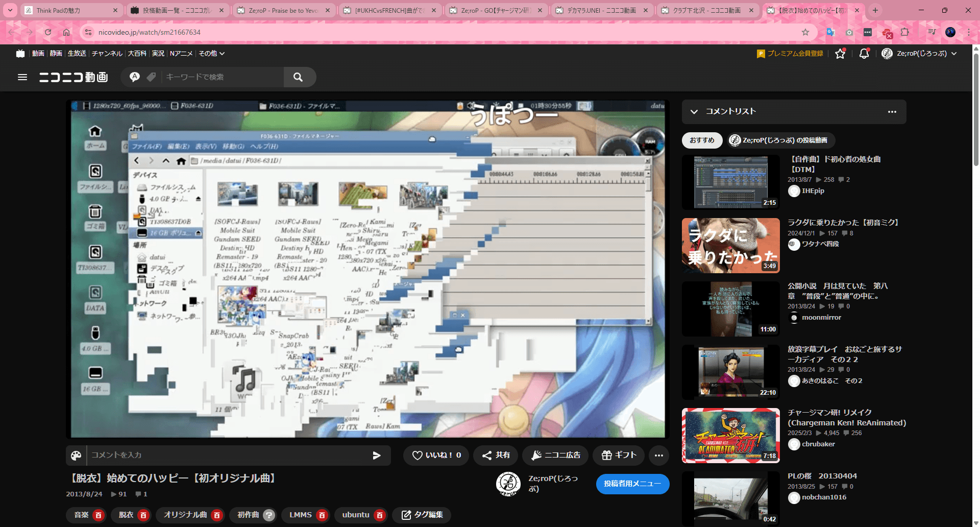Screen dimensions: 980x527
Task: Open ドド初心者の処女曲 video thumbnail
Action: click(730, 182)
